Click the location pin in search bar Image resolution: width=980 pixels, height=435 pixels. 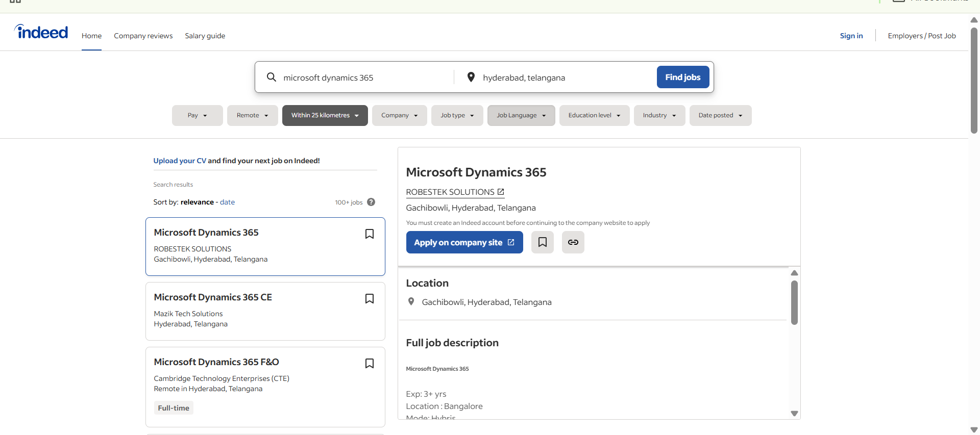[x=471, y=77]
